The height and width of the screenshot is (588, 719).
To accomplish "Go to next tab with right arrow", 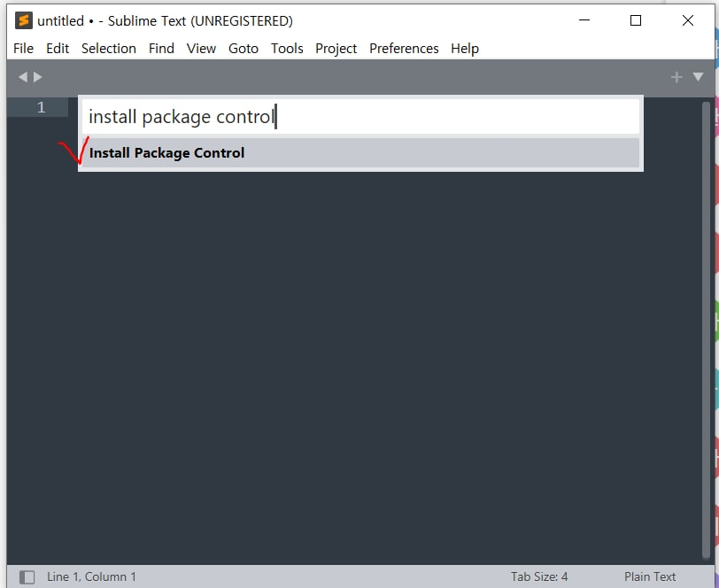I will 37,77.
